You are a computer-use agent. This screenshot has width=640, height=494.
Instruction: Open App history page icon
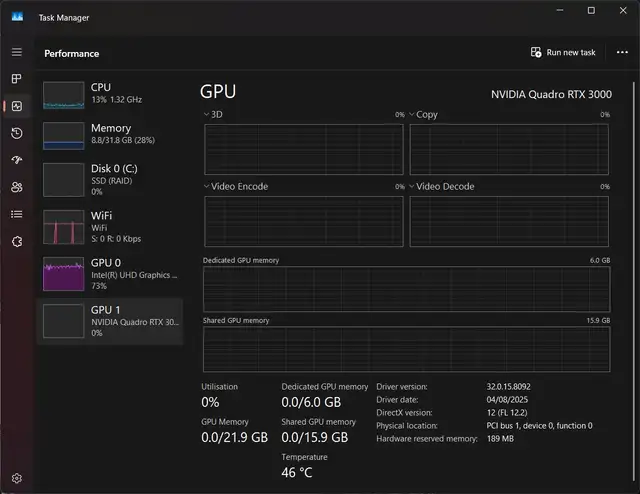(x=17, y=133)
